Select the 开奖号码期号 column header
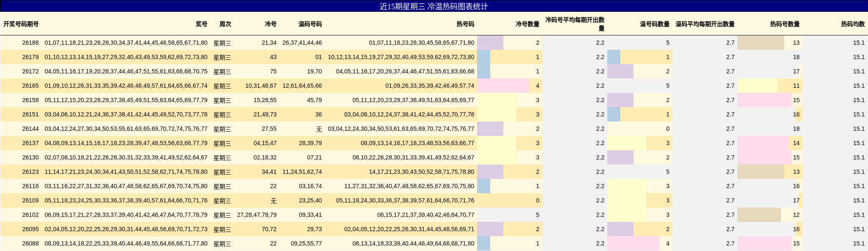Image resolution: width=868 pixels, height=251 pixels. pos(21,24)
